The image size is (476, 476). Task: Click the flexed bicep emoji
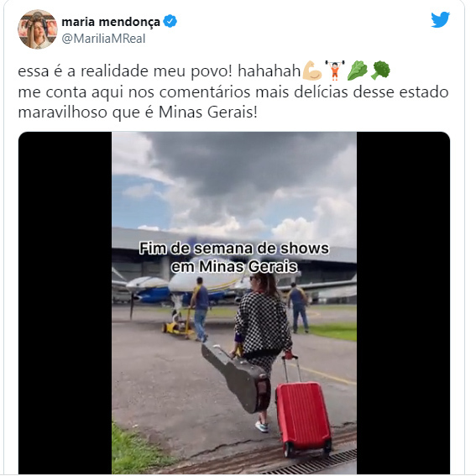[x=312, y=71]
